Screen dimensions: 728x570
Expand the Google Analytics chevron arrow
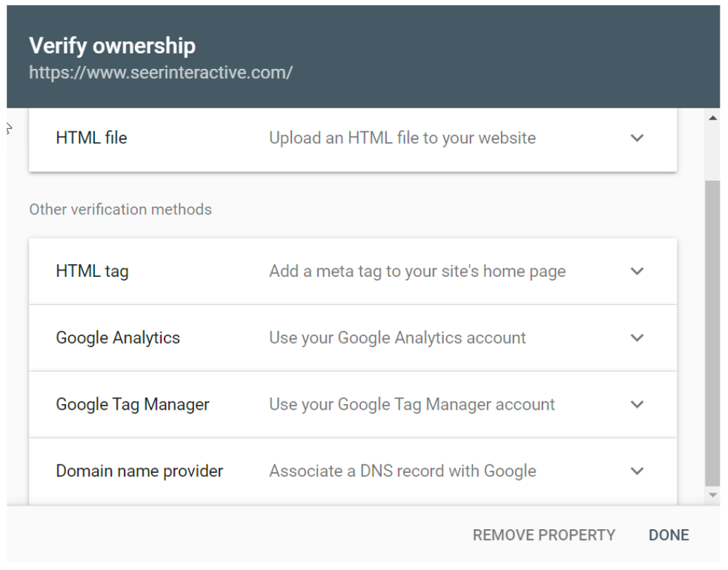[x=637, y=338]
